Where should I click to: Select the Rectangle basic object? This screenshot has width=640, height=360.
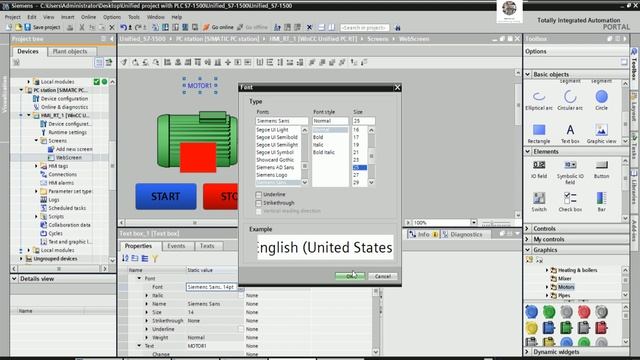point(539,133)
